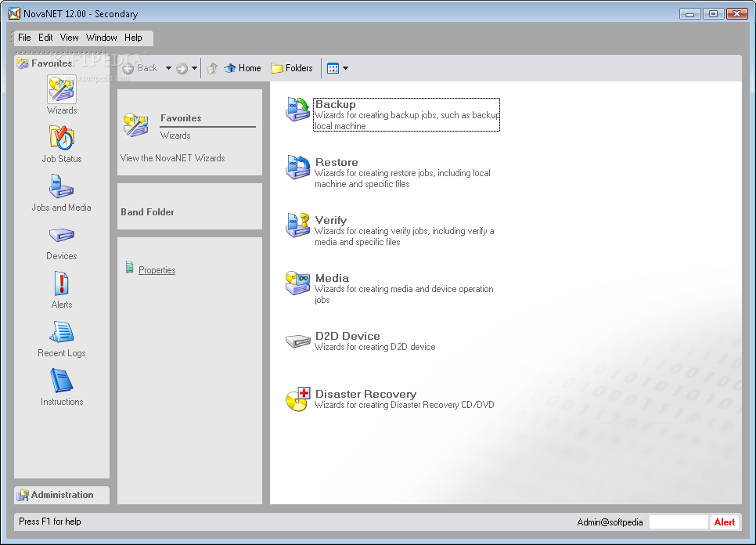Image resolution: width=756 pixels, height=545 pixels.
Task: Click 'View the NovaNET Wizards' text
Action: 172,158
